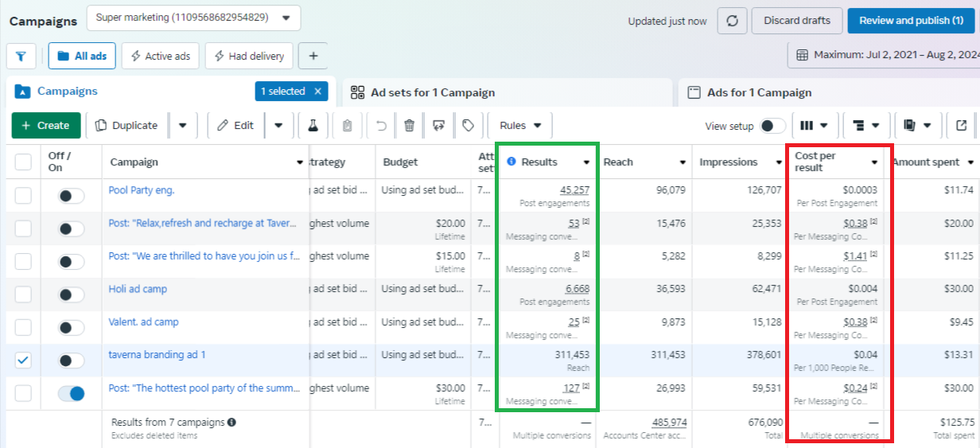The width and height of the screenshot is (980, 448).
Task: Add a new view with plus icon
Action: click(x=313, y=56)
